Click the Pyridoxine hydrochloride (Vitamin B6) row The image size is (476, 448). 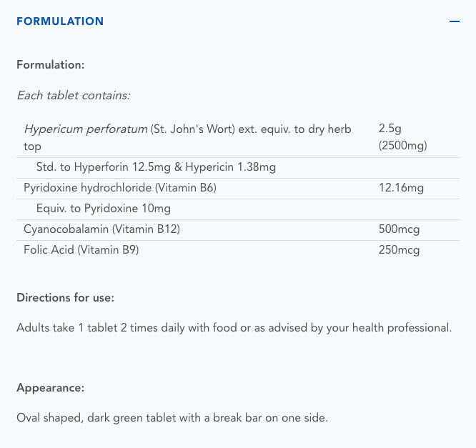tap(120, 188)
